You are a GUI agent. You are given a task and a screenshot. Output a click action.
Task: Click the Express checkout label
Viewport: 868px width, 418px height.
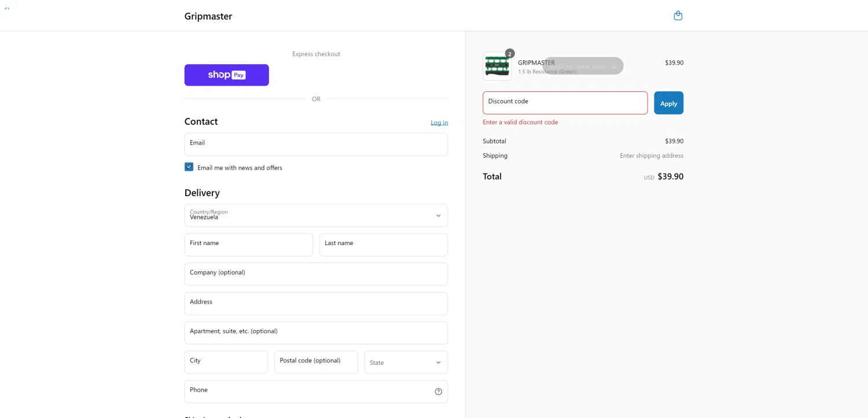pyautogui.click(x=316, y=54)
